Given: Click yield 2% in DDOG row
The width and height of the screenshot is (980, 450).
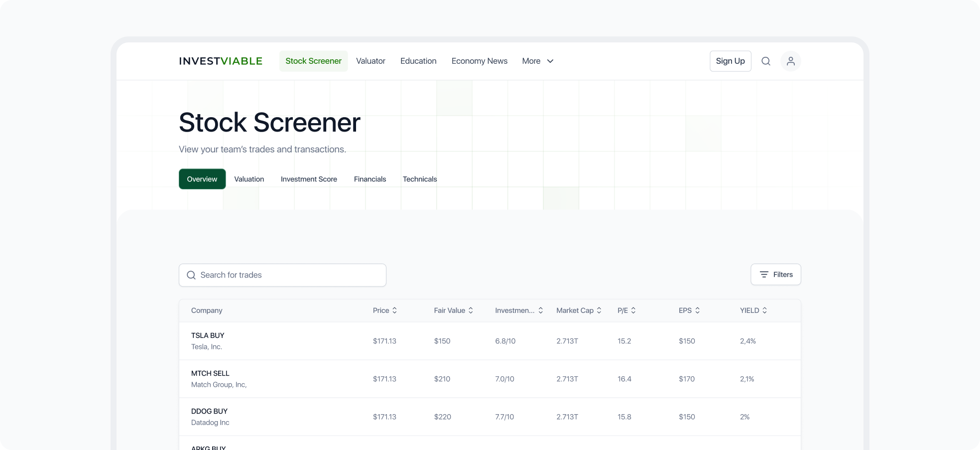Looking at the screenshot, I should click(x=745, y=417).
